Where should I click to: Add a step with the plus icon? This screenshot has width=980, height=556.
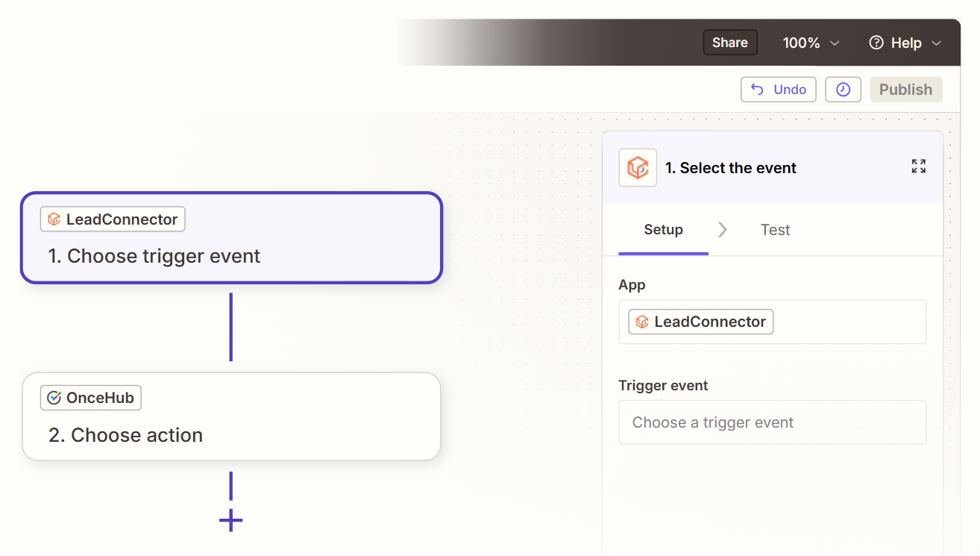pos(231,520)
